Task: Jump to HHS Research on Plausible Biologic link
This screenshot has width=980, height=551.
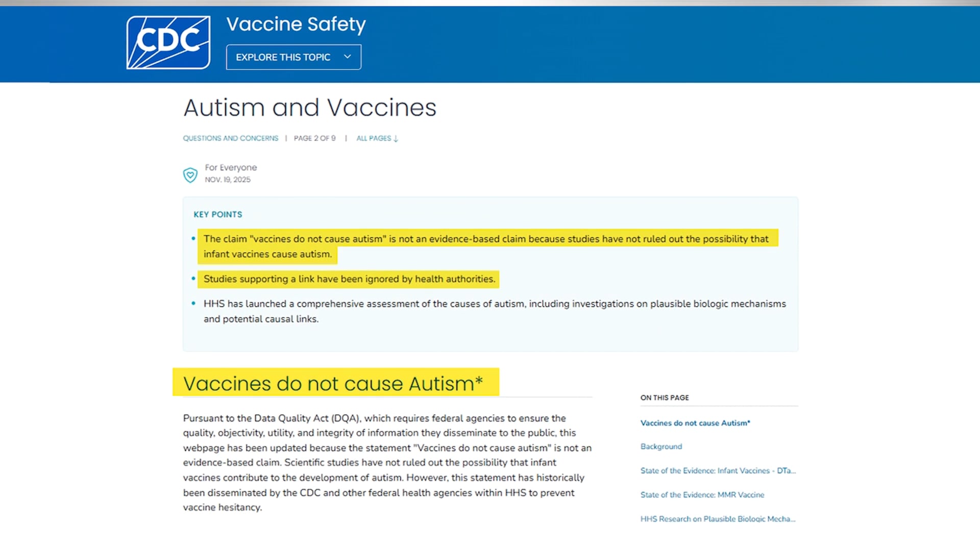Action: coord(718,519)
